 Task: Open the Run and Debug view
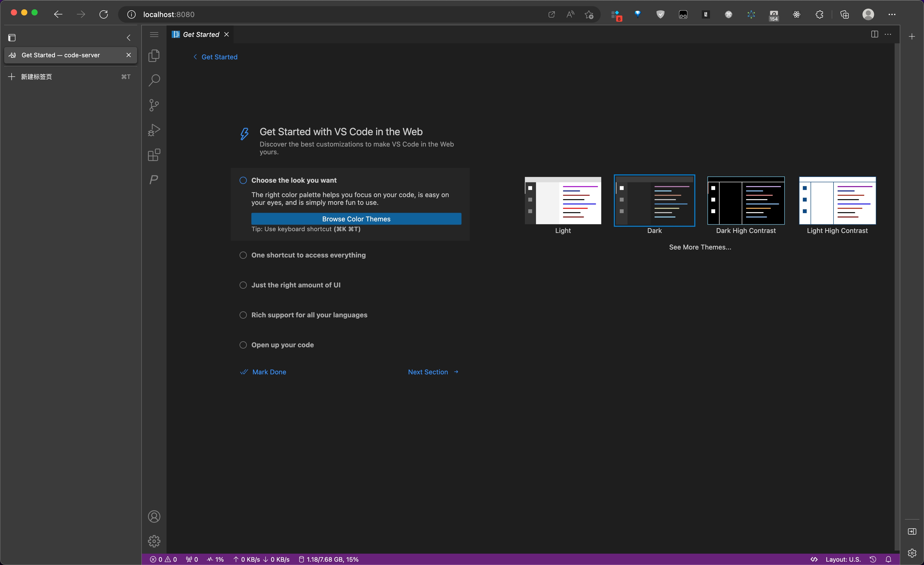154,130
